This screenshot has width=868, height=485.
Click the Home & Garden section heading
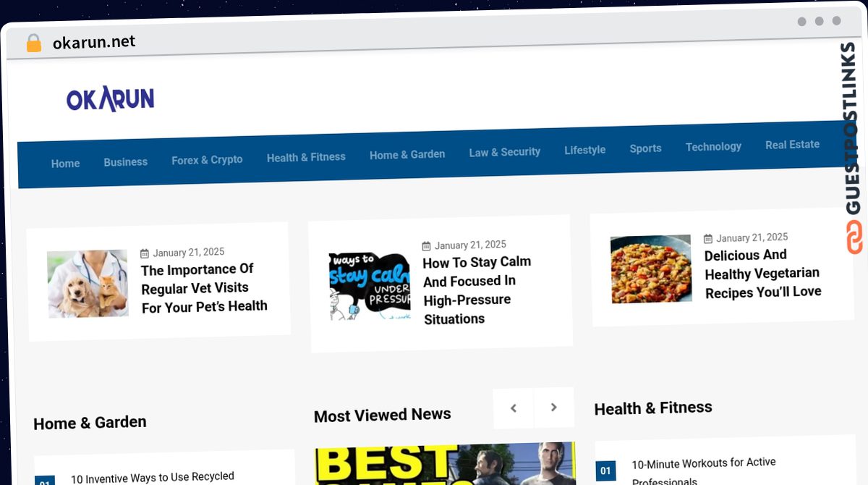[90, 423]
